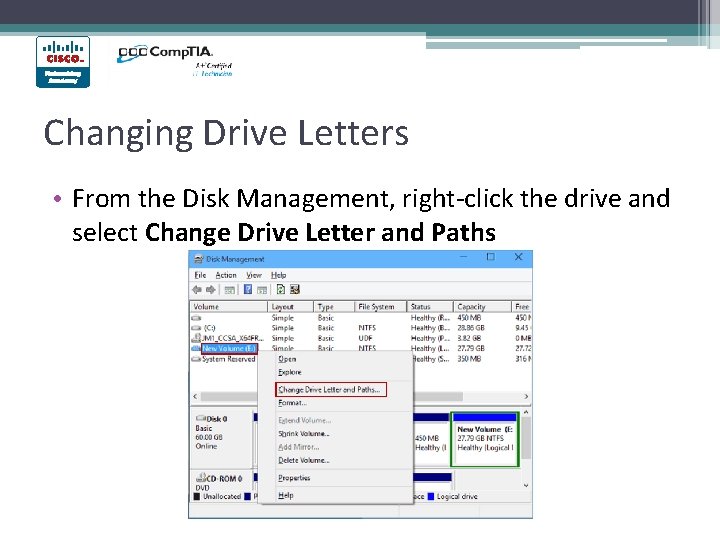This screenshot has width=720, height=540.
Task: Select the New Volume (E:) partition block
Action: tap(485, 439)
